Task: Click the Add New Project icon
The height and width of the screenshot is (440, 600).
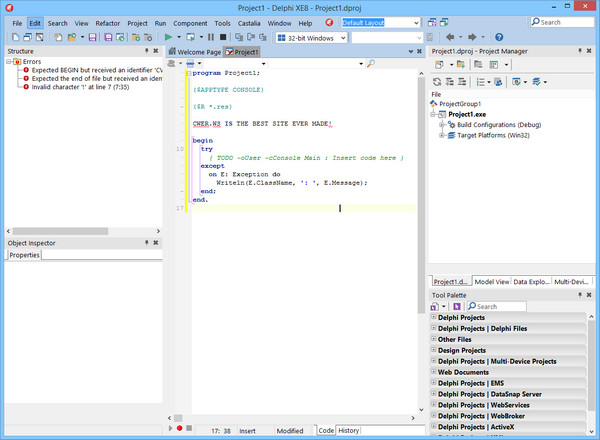Action: (x=438, y=66)
